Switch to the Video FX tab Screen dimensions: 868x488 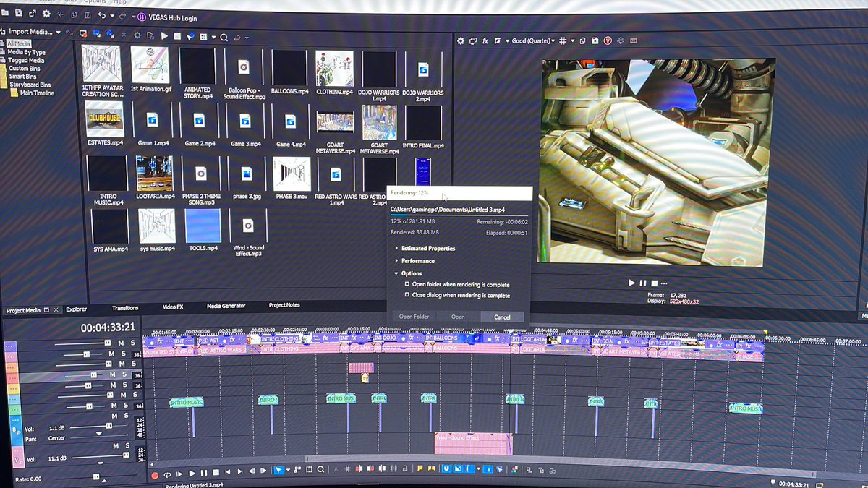tap(173, 307)
